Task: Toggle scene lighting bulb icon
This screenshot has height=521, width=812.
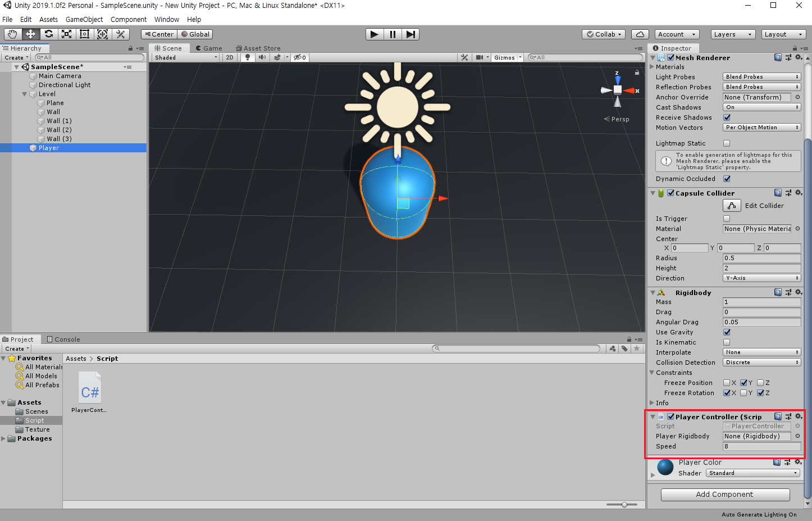Action: (248, 57)
